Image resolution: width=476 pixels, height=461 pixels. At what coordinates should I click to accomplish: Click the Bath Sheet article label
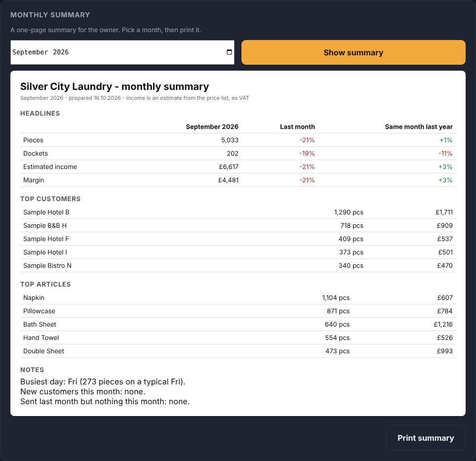(40, 325)
